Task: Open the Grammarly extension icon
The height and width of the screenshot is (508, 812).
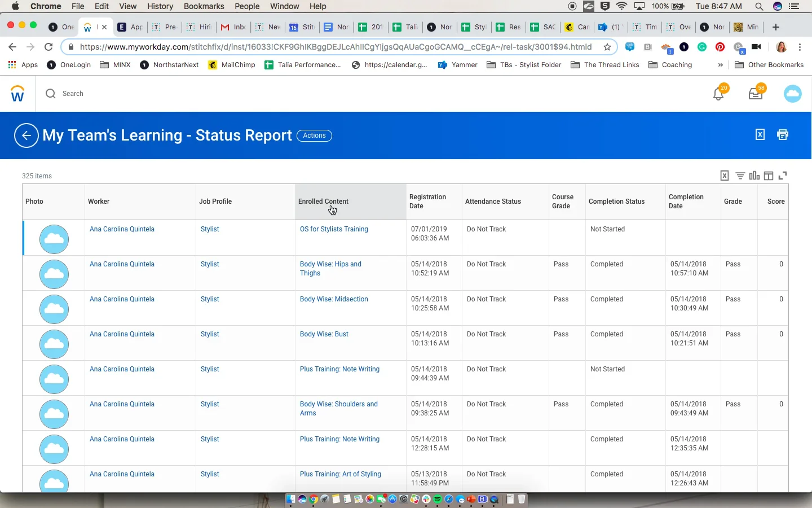Action: [702, 47]
